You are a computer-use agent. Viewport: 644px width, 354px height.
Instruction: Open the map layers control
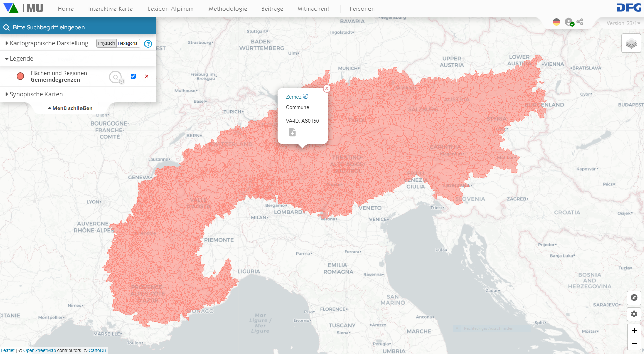[631, 43]
